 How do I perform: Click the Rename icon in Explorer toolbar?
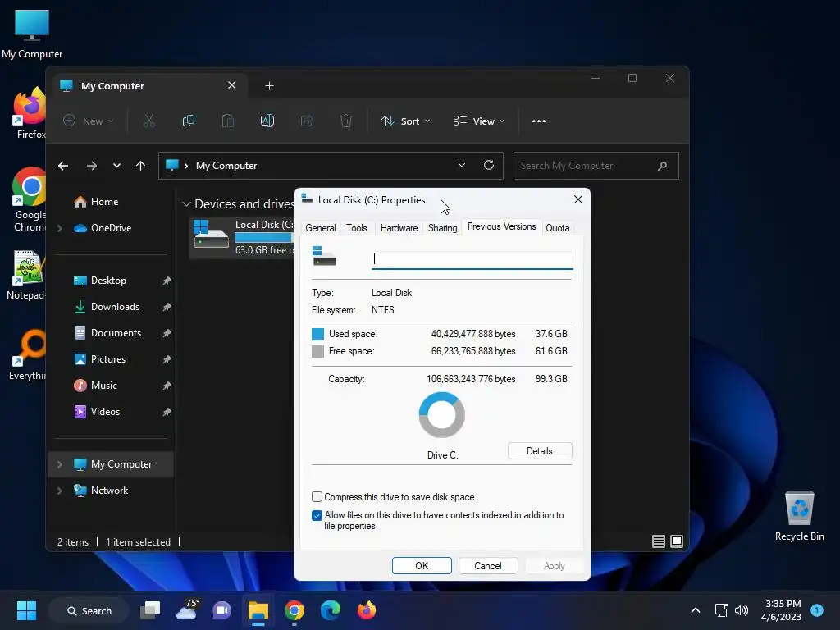coord(267,121)
